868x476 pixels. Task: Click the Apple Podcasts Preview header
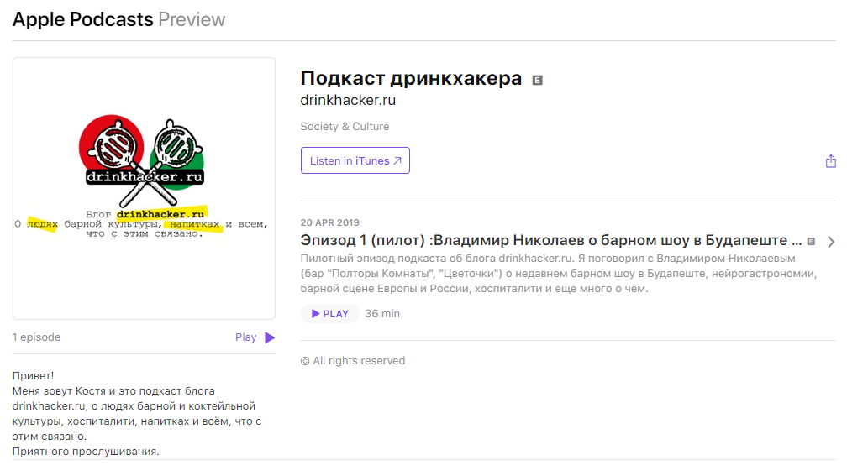click(119, 19)
